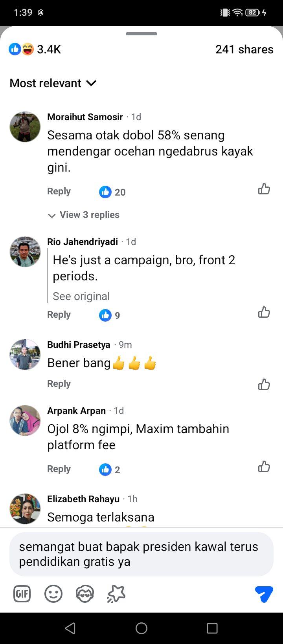Open 241 shares list
Screen dimensions: 283x644
pyautogui.click(x=244, y=49)
